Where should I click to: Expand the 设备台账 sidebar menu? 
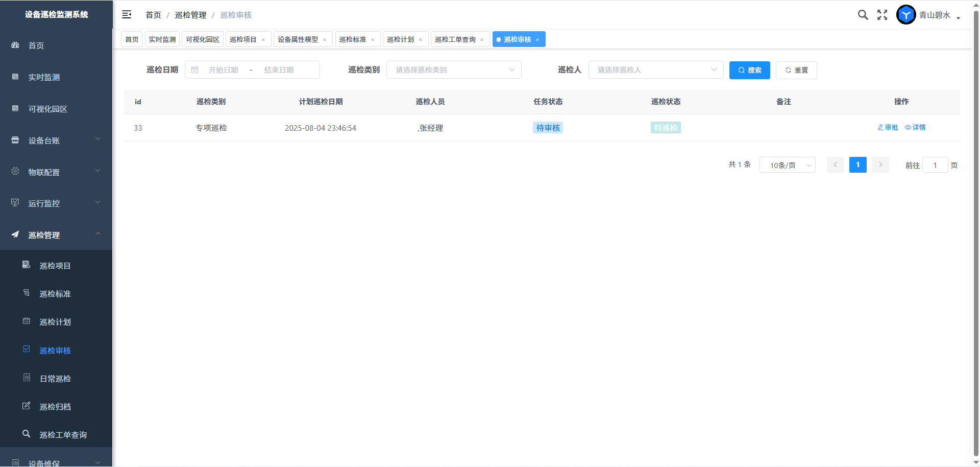pyautogui.click(x=56, y=141)
